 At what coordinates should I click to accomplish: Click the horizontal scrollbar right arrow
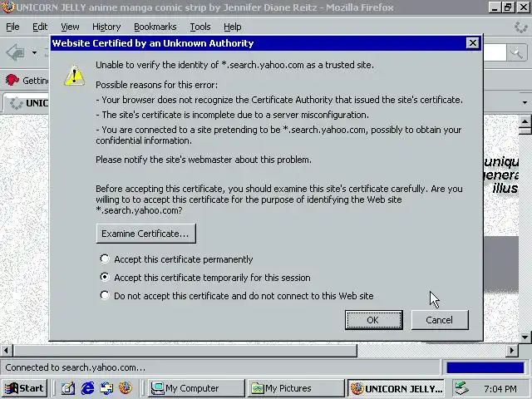pos(512,350)
